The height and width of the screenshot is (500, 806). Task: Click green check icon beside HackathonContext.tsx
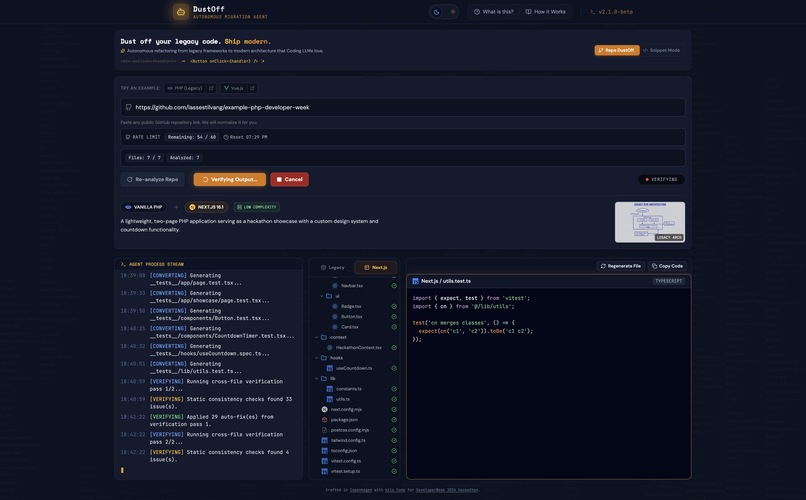tap(394, 347)
